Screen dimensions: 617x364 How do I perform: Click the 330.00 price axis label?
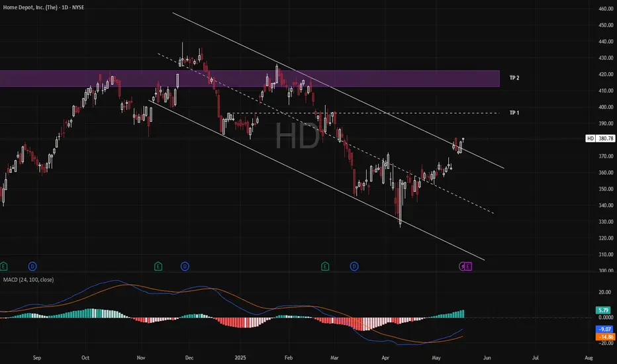coord(606,222)
